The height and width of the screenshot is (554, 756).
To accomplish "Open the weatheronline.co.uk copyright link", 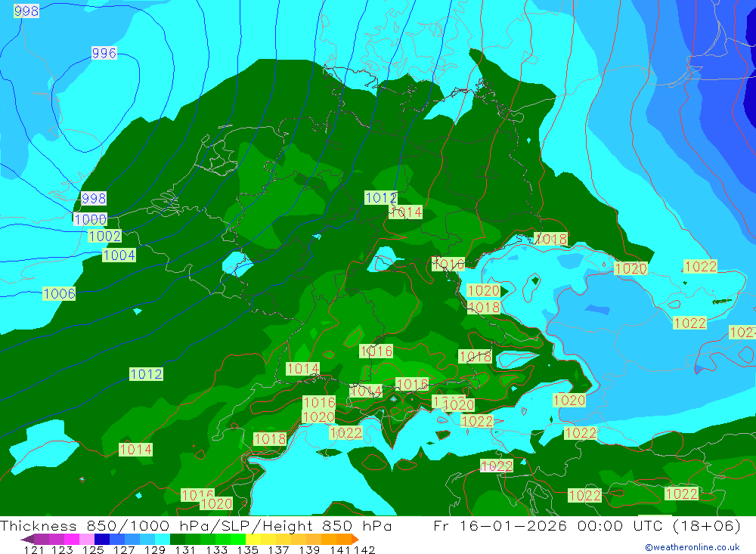I will click(692, 547).
